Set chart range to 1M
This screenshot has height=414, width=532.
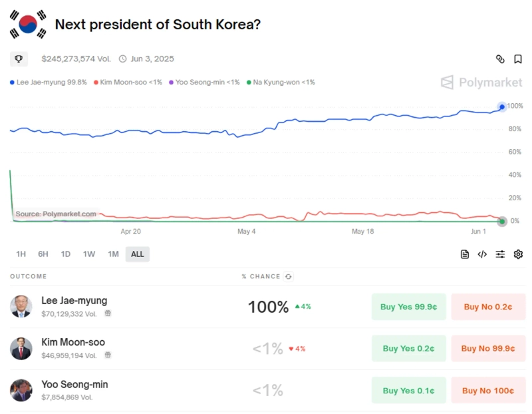point(113,254)
